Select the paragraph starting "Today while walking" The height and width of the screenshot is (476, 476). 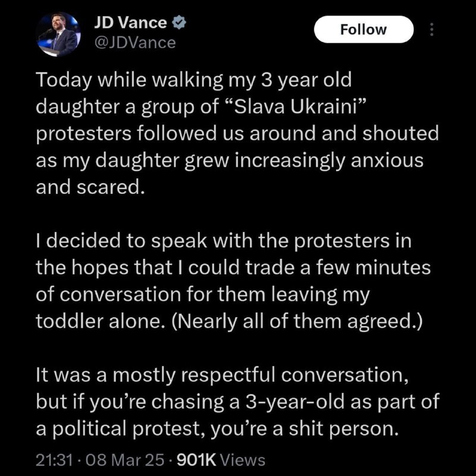237,133
